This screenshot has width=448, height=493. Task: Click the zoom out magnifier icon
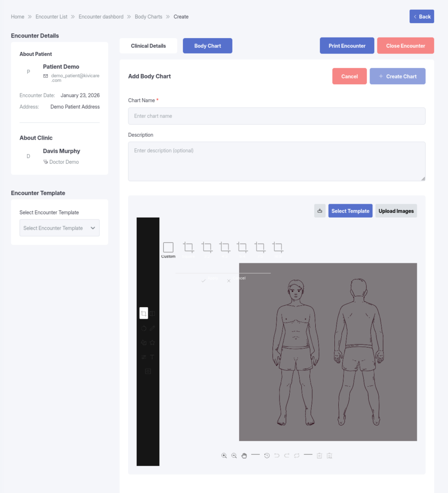234,455
